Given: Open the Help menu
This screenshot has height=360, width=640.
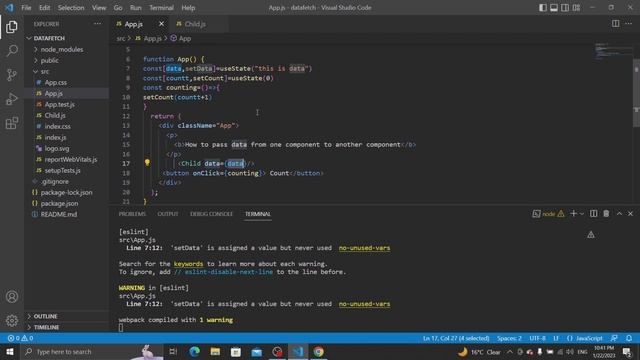Looking at the screenshot, I should click(x=188, y=8).
